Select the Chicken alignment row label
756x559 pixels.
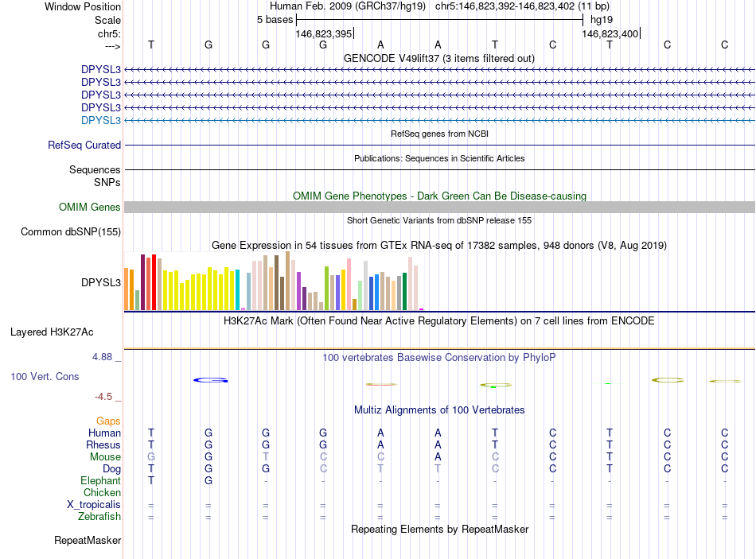click(x=102, y=492)
